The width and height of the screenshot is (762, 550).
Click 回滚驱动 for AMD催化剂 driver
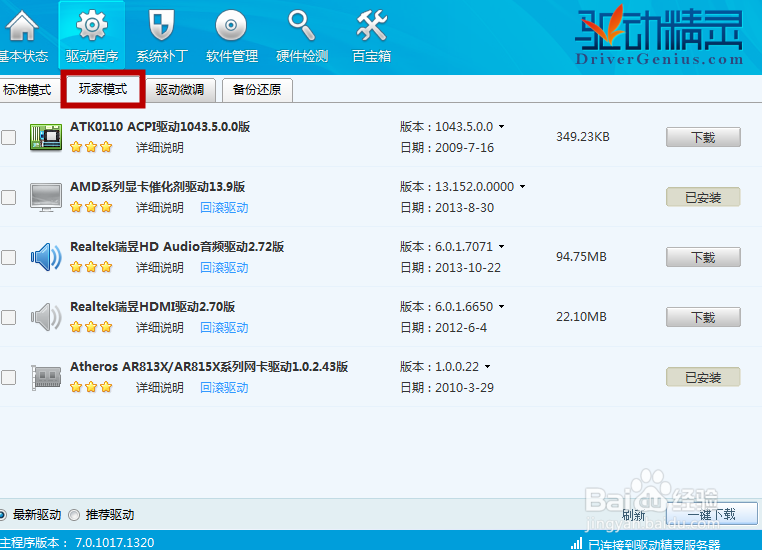pyautogui.click(x=225, y=207)
